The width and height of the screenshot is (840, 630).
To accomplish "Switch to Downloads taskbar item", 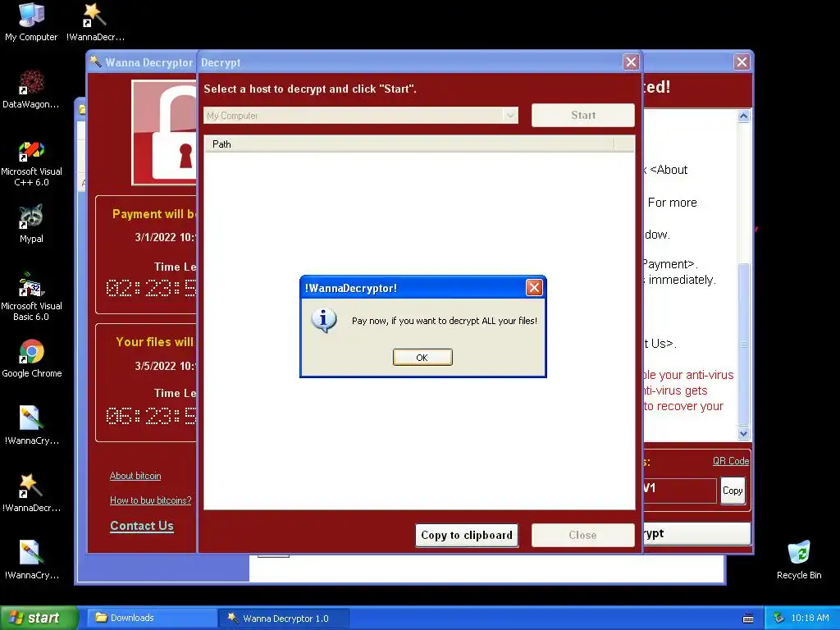I will coord(152,618).
